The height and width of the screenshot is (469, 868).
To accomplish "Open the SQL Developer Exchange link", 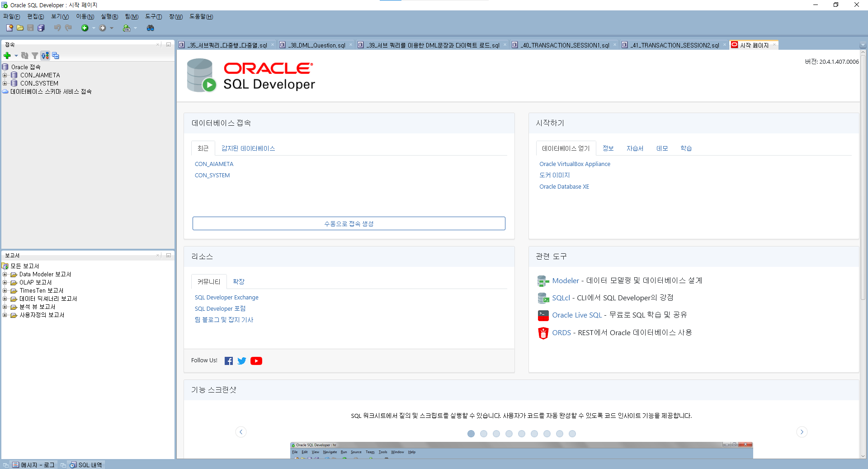I will [226, 298].
